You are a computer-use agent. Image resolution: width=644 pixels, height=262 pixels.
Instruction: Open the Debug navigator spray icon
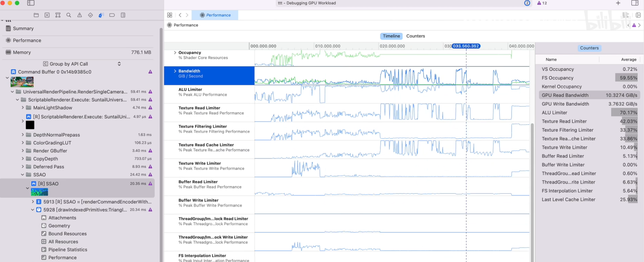click(101, 15)
